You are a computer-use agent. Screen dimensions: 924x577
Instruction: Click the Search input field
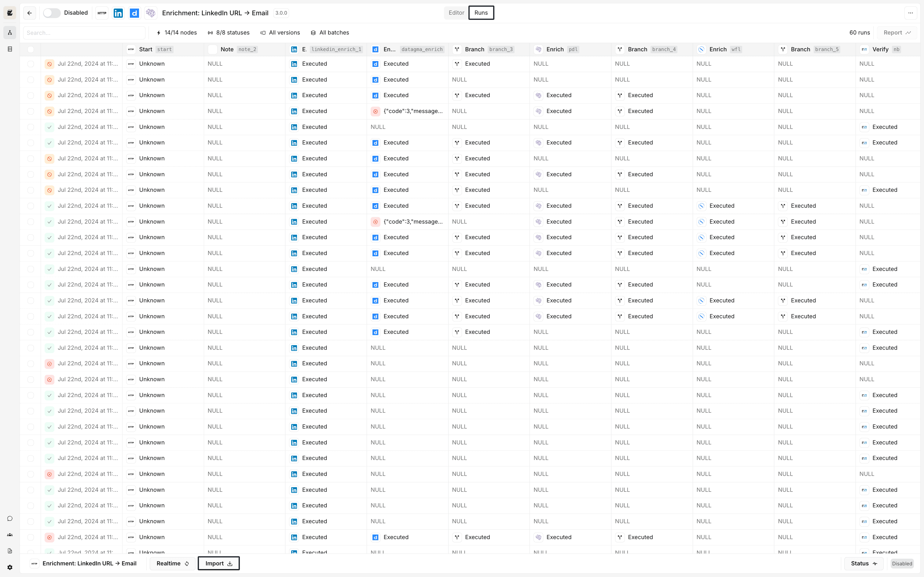84,33
